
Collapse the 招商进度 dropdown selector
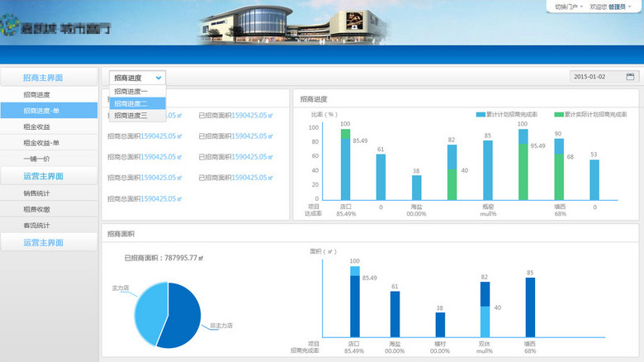(x=138, y=77)
